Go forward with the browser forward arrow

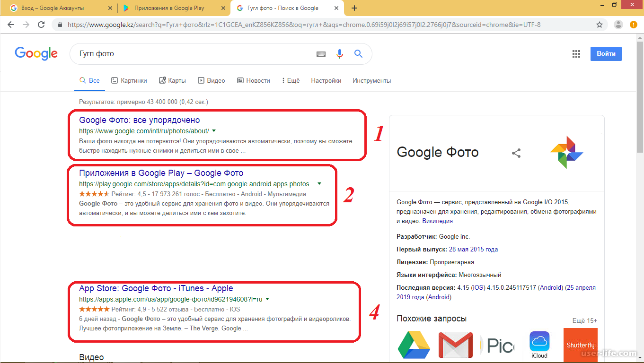click(x=26, y=25)
